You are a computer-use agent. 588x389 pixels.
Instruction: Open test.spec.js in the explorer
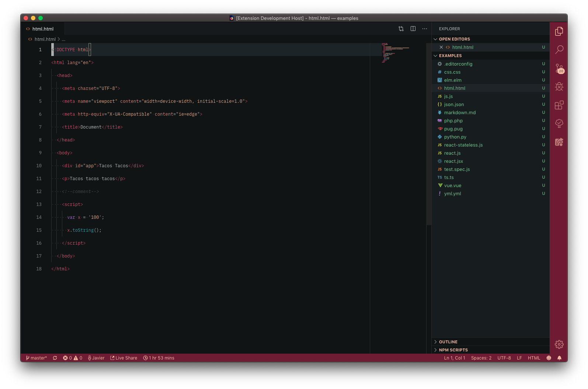pyautogui.click(x=490, y=169)
